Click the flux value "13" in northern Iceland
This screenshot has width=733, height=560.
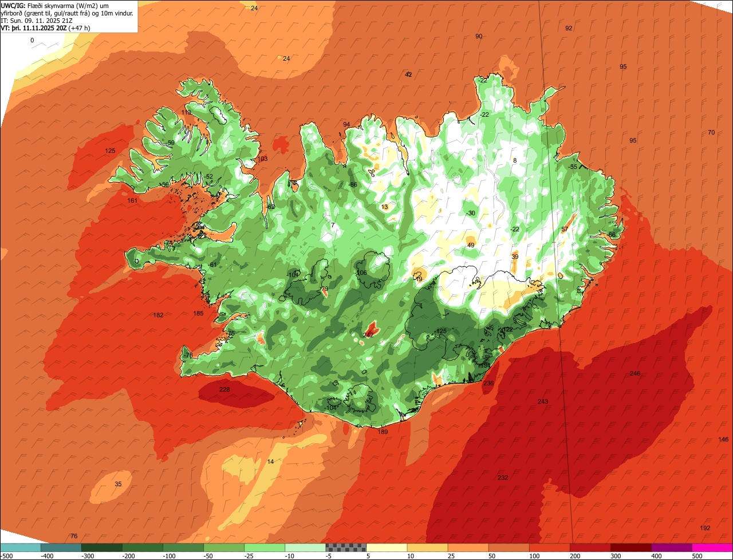[x=385, y=207]
